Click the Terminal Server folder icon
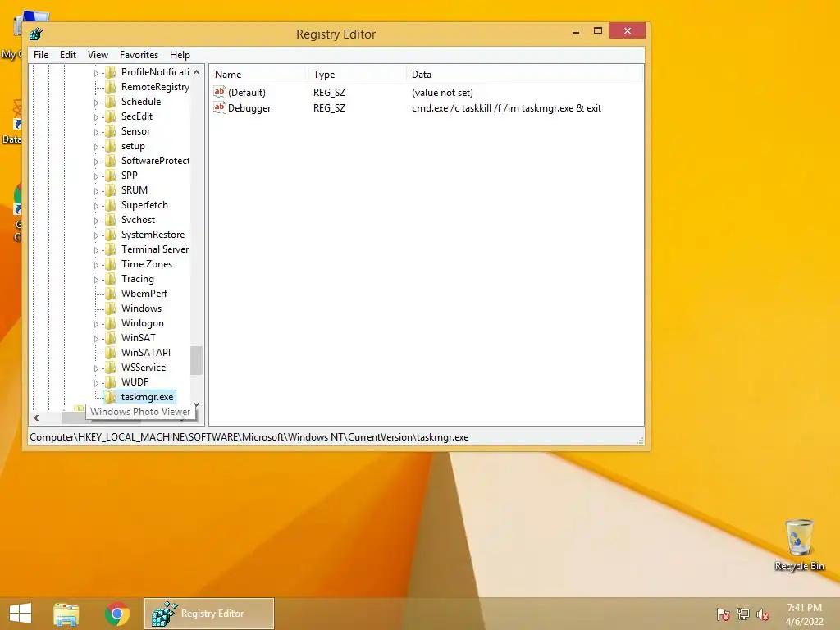 coord(111,249)
